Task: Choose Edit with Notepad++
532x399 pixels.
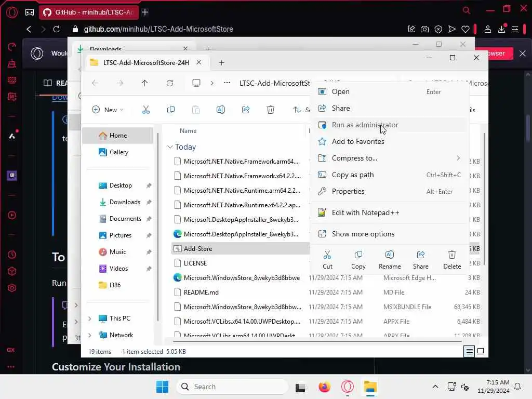Action: [x=390, y=212]
